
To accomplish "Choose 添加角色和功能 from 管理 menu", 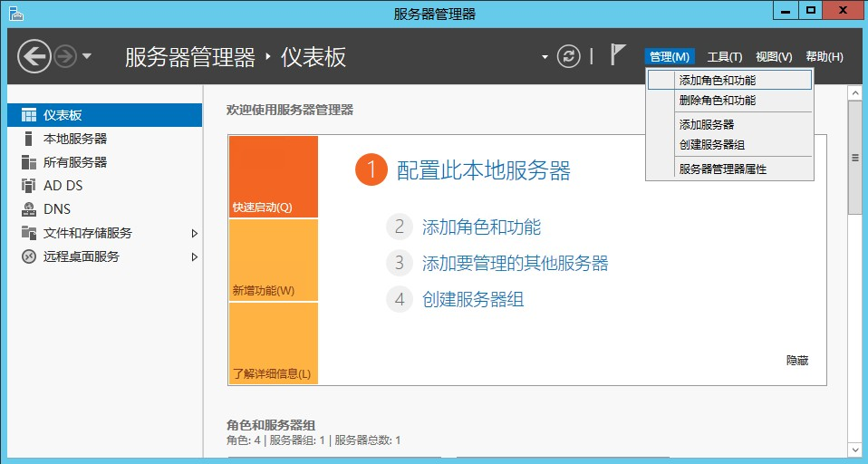I will pyautogui.click(x=729, y=80).
